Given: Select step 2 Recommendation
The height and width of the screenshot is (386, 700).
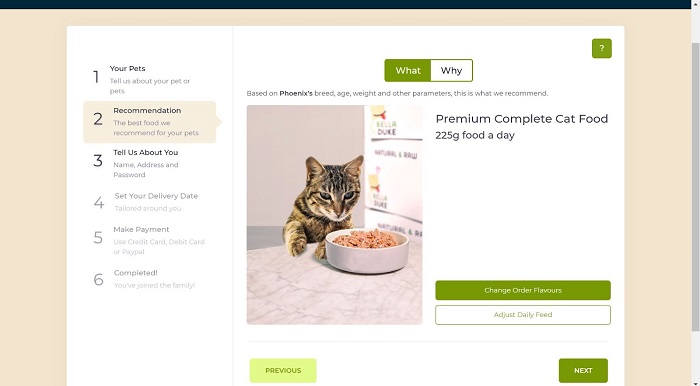Looking at the screenshot, I should tap(150, 122).
